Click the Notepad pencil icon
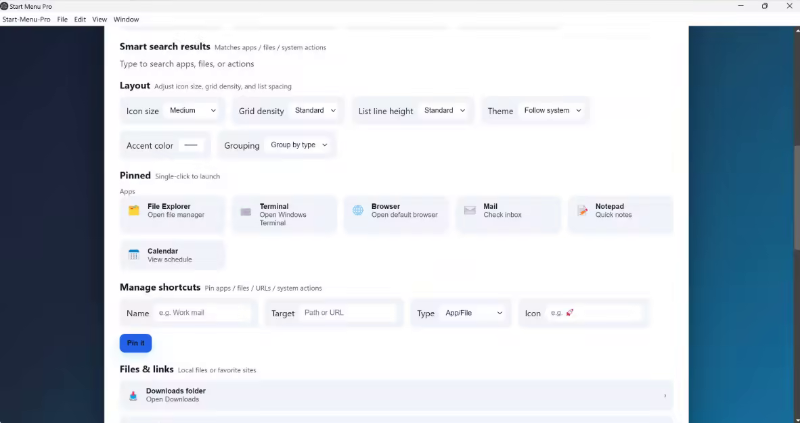 [582, 211]
